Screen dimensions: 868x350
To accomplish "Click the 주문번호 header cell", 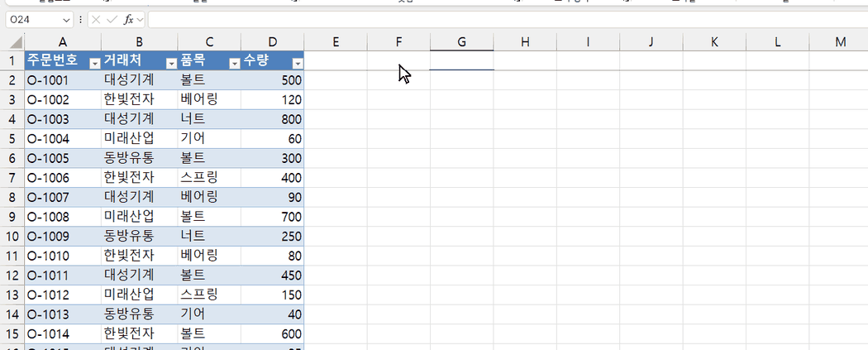I will (63, 60).
